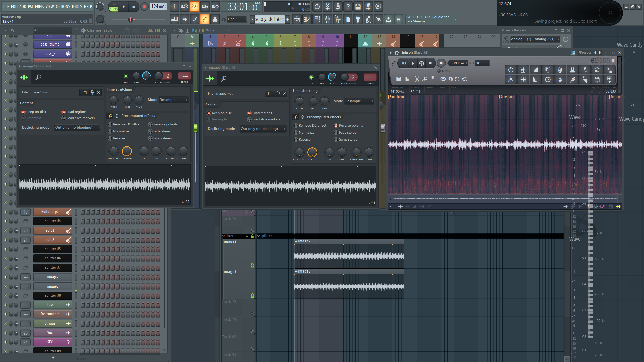The height and width of the screenshot is (362, 644).
Task: Click the main record button
Action: (x=144, y=7)
